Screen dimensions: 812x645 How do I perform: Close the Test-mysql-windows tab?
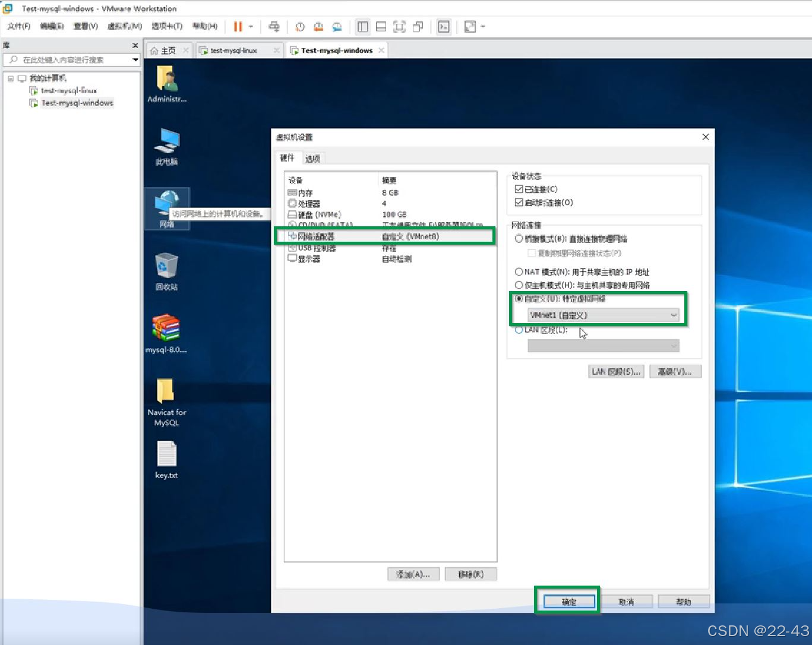[x=381, y=50]
